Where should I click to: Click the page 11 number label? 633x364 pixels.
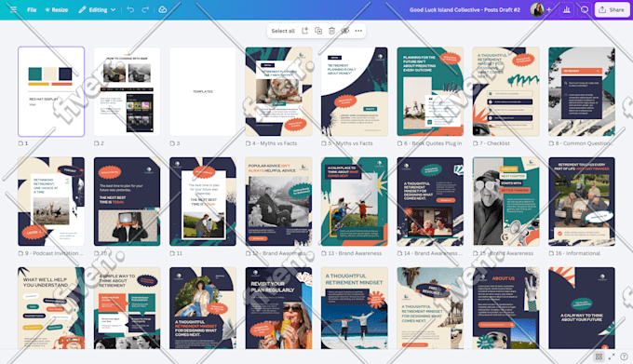(x=180, y=253)
